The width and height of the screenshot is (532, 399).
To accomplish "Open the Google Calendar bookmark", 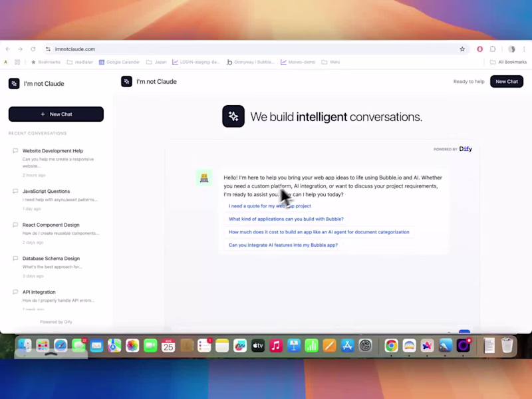I will coord(120,62).
